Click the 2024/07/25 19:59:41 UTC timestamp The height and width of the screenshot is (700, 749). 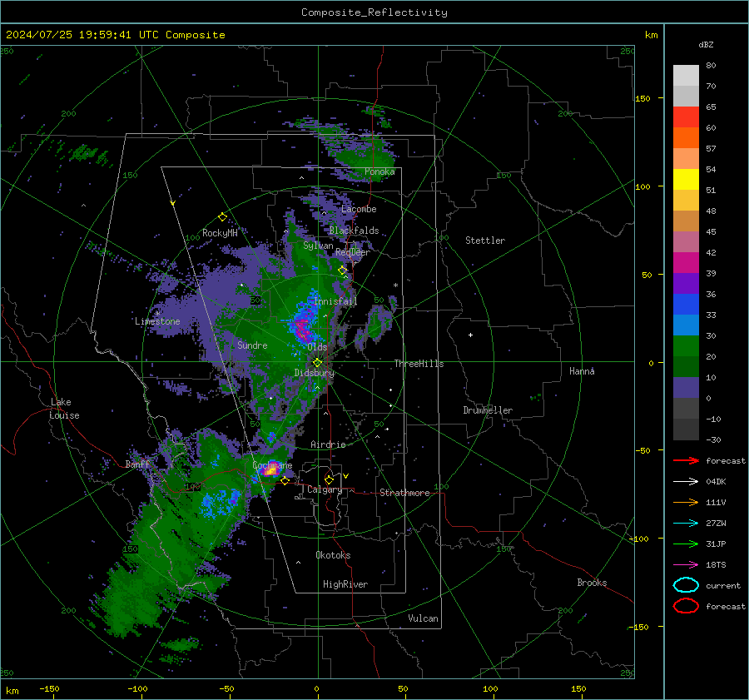pyautogui.click(x=82, y=35)
